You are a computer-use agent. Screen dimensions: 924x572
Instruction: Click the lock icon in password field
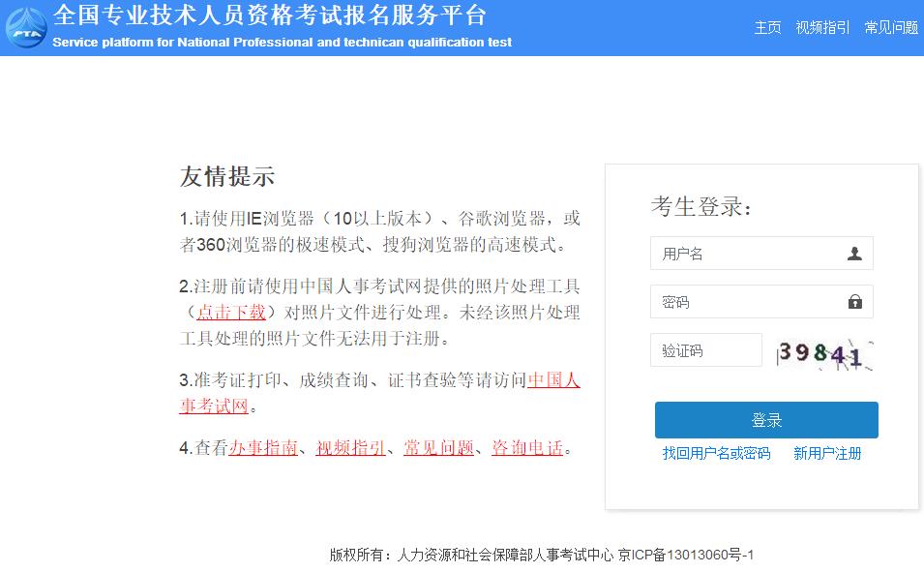(855, 302)
